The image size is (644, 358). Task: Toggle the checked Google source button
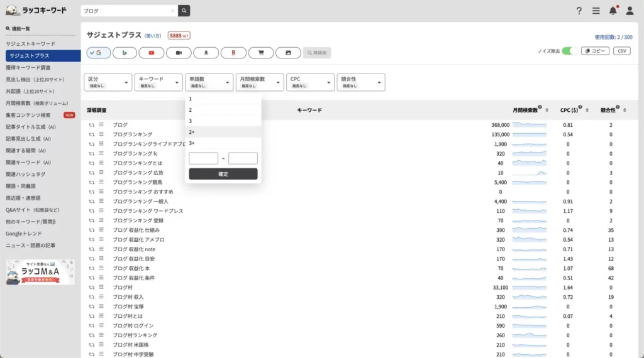click(98, 53)
